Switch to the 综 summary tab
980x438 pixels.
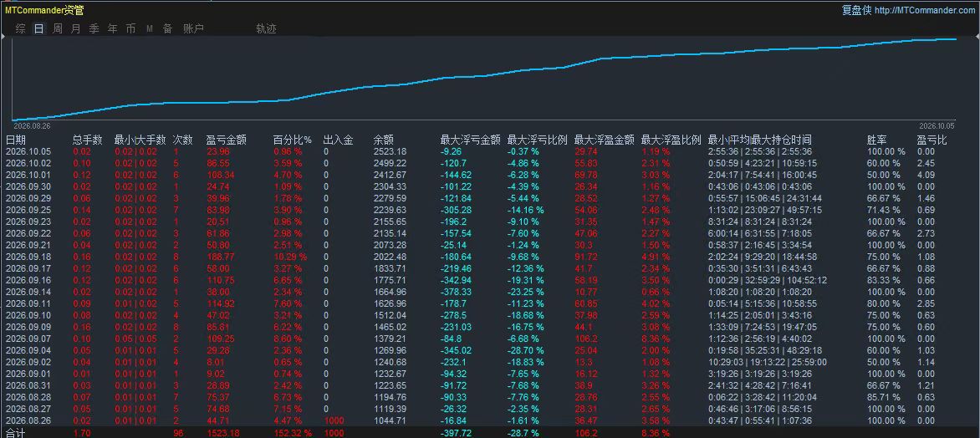[x=21, y=28]
